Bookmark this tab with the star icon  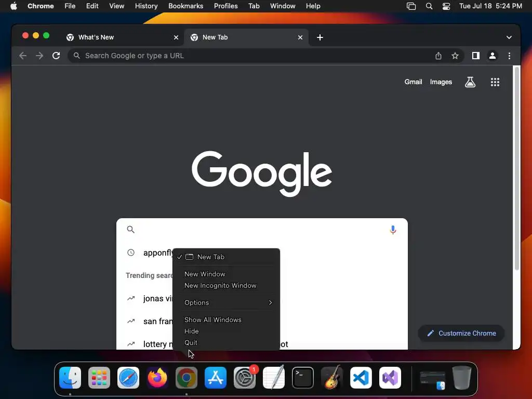point(455,56)
